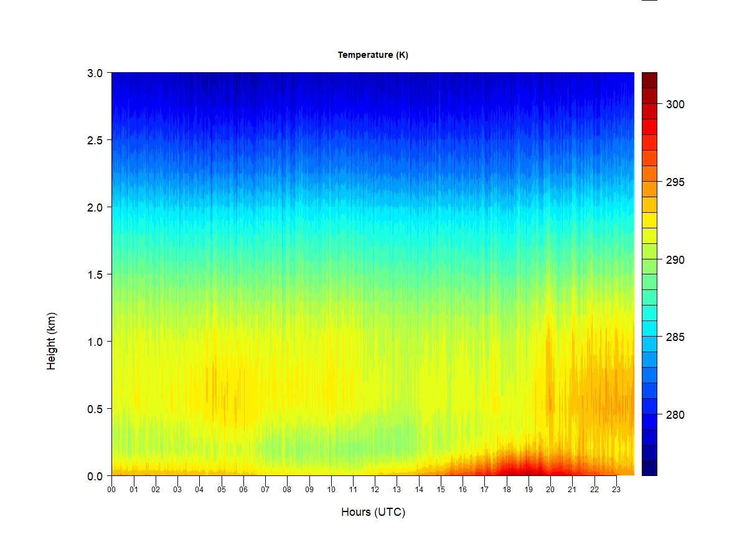Screen dimensions: 747x560
Task: Click hour tick label 02
Action: tap(156, 490)
